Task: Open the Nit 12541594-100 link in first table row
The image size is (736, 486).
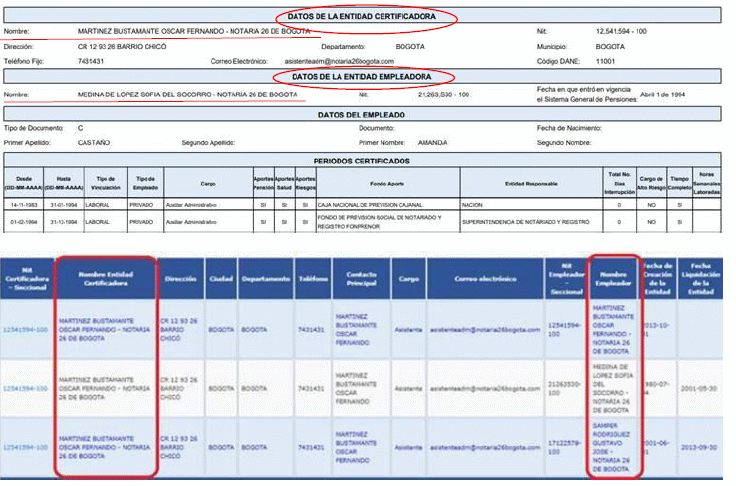Action: (26, 327)
